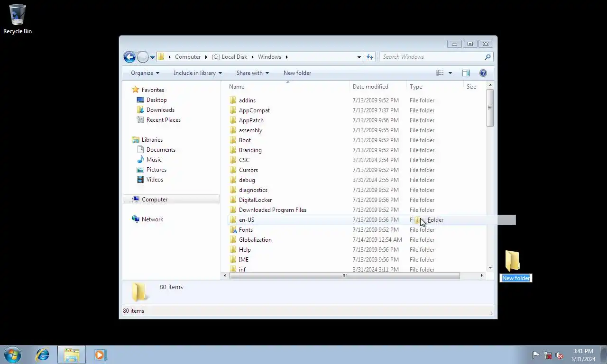Select the AppCompat folder icon
Screen dimensions: 607x364
[233, 110]
